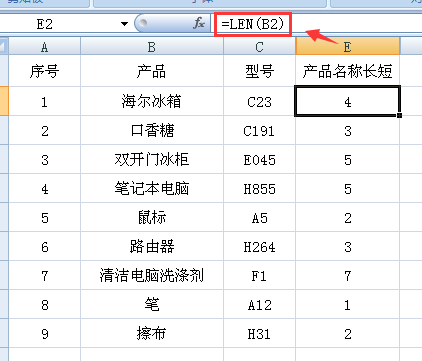Click header cell 产品名称长短
The width and height of the screenshot is (422, 361).
347,71
